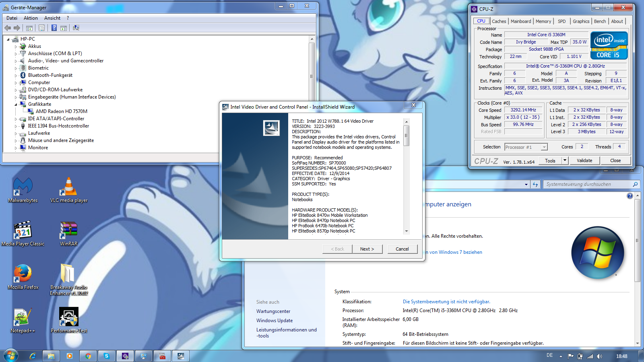Open the Malwarebytes desktop icon

[23, 190]
